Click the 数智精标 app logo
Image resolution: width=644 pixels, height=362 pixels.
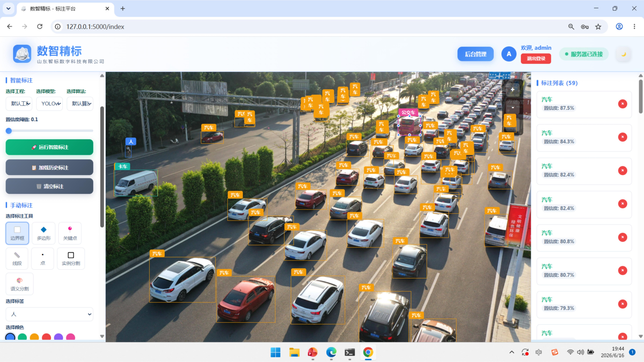click(x=22, y=54)
